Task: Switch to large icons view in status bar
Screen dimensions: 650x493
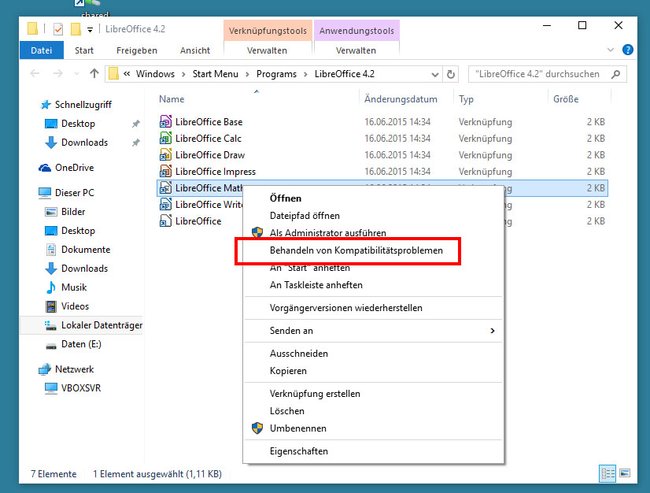Action: tap(625, 473)
